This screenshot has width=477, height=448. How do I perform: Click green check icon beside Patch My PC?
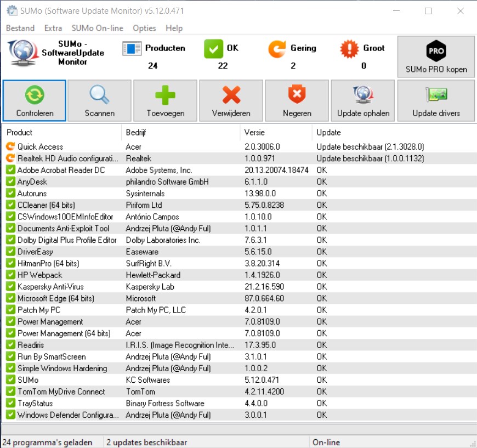click(10, 309)
